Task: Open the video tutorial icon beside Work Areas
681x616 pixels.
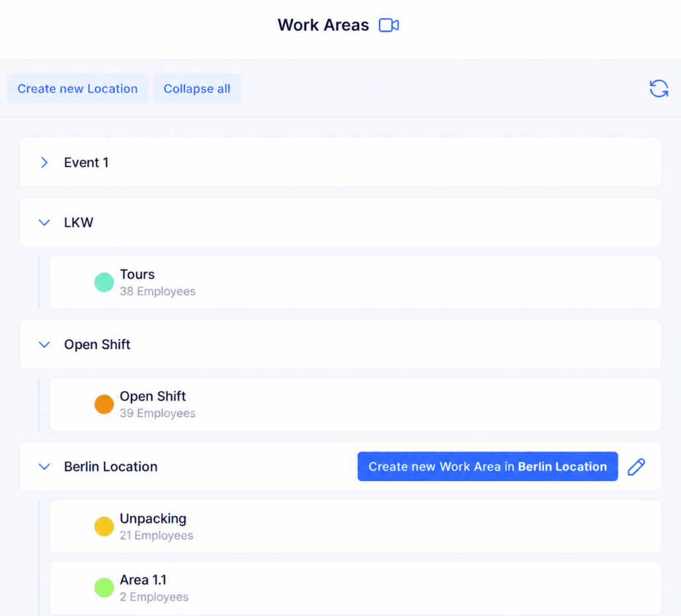Action: 389,25
